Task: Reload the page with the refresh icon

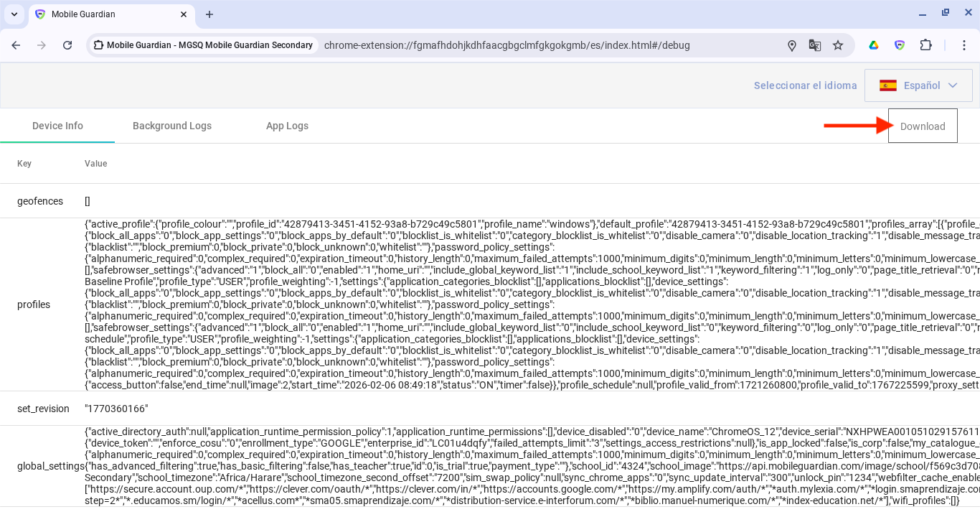Action: click(67, 45)
